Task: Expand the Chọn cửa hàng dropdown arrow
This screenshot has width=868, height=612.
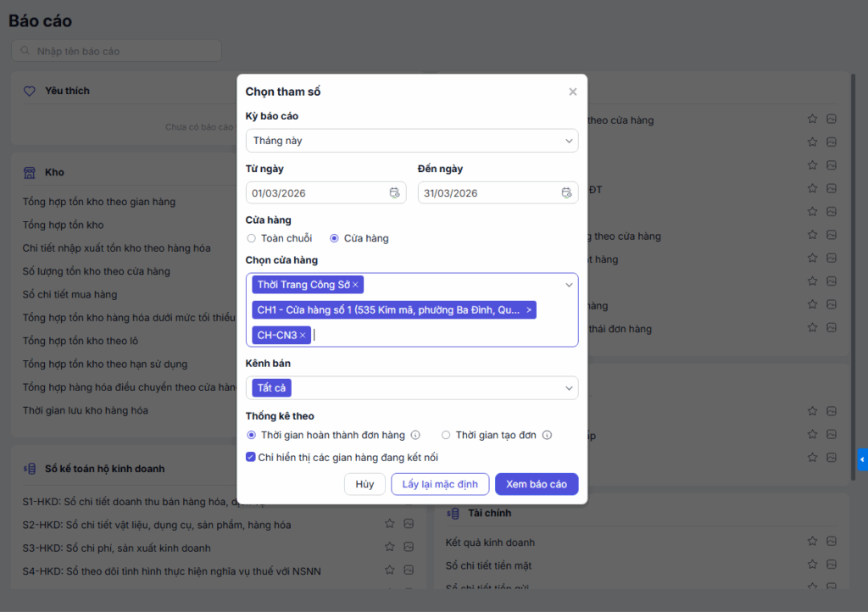Action: [569, 285]
